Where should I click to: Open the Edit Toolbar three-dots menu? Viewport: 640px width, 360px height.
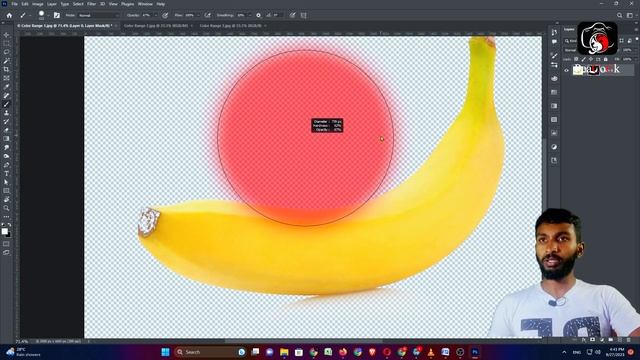(x=7, y=217)
